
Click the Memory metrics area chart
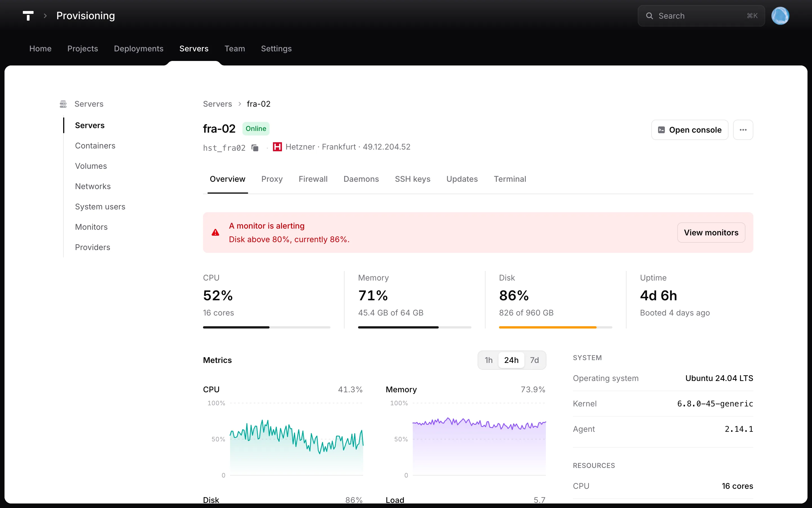(479, 439)
